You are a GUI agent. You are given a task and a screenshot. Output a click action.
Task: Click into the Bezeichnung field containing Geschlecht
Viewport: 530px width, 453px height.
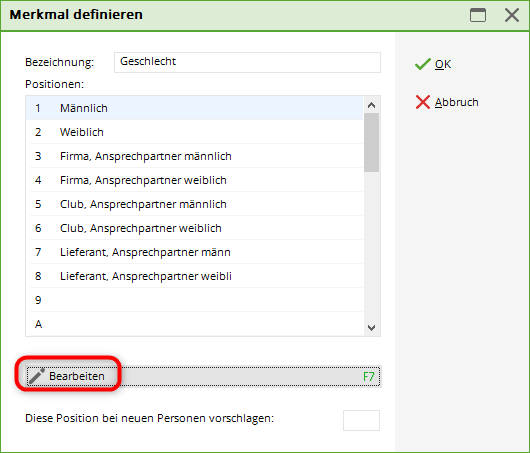click(x=247, y=62)
